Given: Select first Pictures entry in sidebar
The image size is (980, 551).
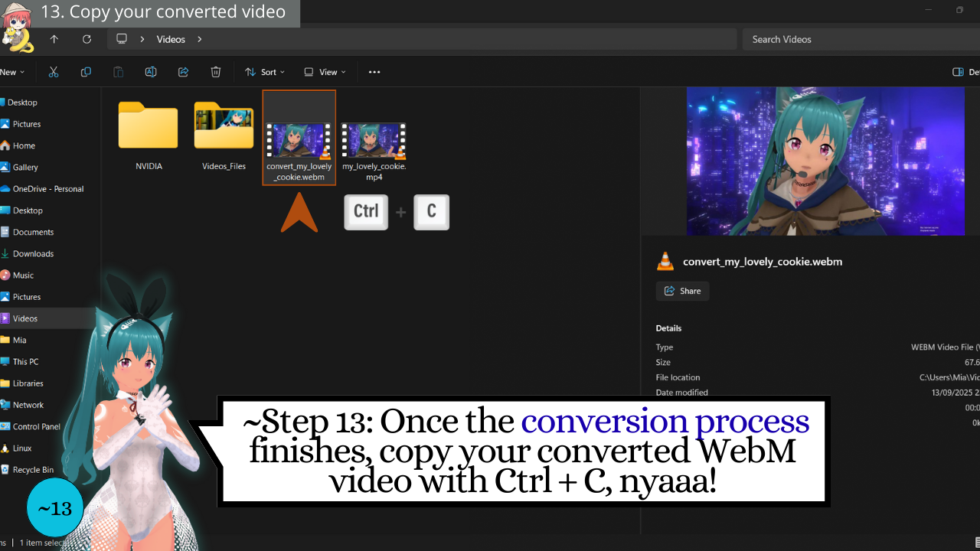Looking at the screenshot, I should pyautogui.click(x=26, y=124).
